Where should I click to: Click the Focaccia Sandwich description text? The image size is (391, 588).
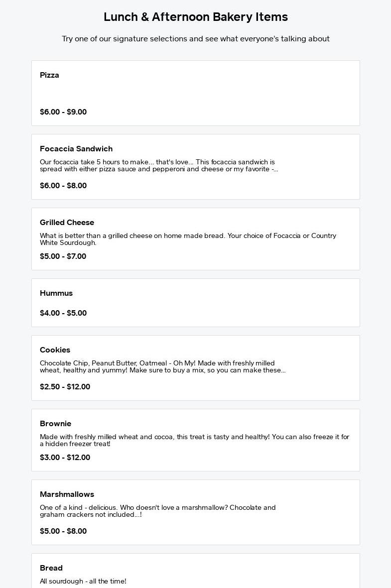[x=158, y=166]
